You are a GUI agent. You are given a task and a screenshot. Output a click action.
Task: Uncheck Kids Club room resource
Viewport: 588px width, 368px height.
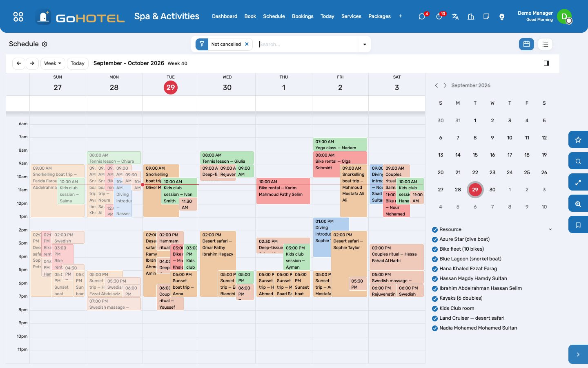click(435, 308)
